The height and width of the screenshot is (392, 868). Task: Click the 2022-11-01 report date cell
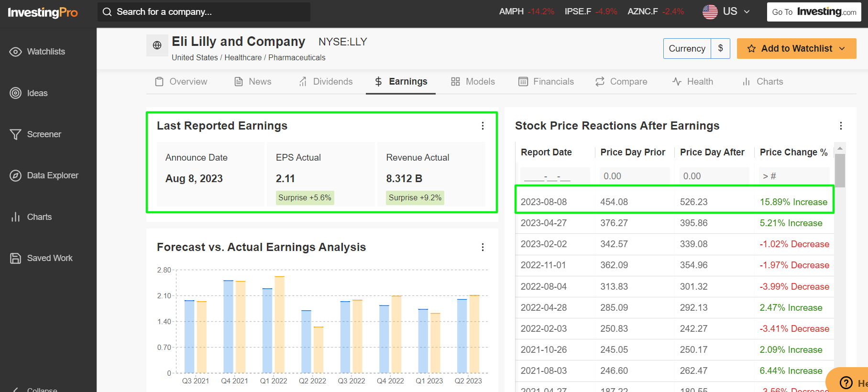pos(543,265)
